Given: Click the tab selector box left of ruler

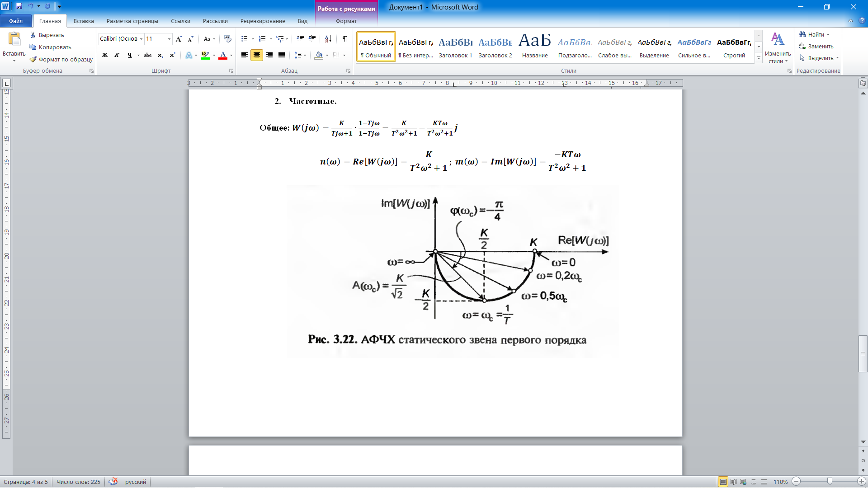Looking at the screenshot, I should pos(6,83).
